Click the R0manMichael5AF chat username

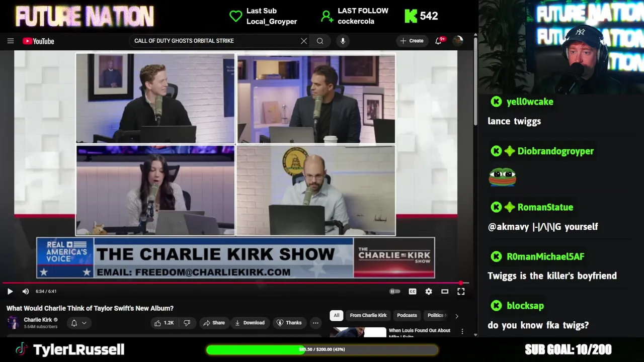coord(545,256)
